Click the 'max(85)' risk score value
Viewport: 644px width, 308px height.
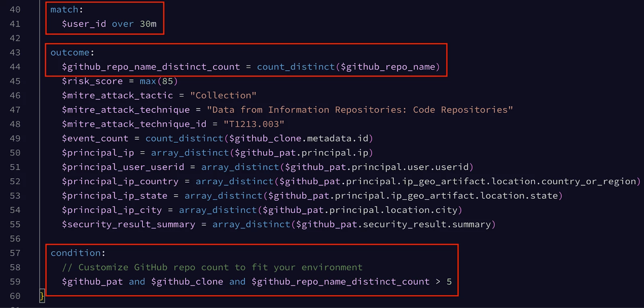[159, 81]
